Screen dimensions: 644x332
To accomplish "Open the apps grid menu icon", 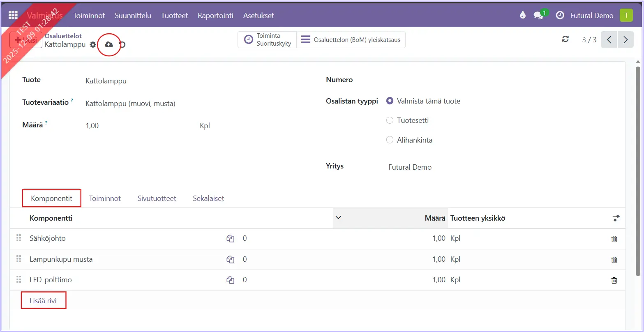I will [13, 15].
